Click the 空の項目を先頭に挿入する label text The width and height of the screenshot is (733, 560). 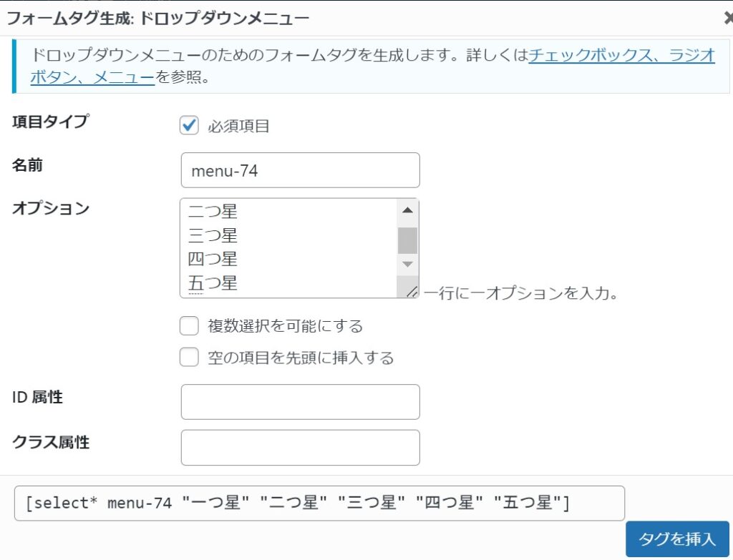coord(301,358)
